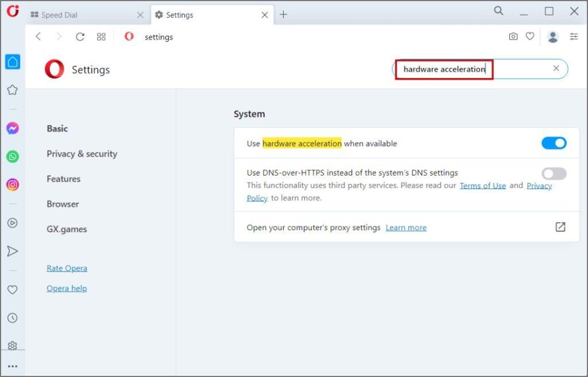Open the Terms of Use link
The height and width of the screenshot is (377, 588).
482,185
